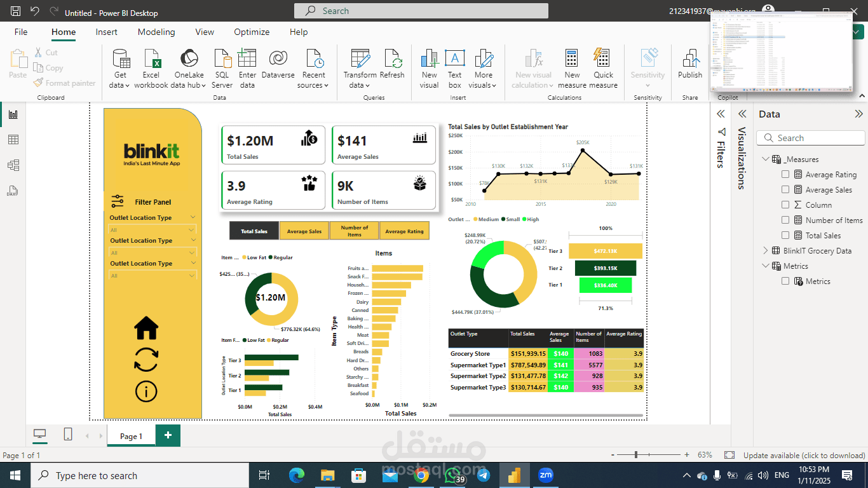Switch to the Insert ribbon tab
The width and height of the screenshot is (868, 488).
[x=107, y=32]
